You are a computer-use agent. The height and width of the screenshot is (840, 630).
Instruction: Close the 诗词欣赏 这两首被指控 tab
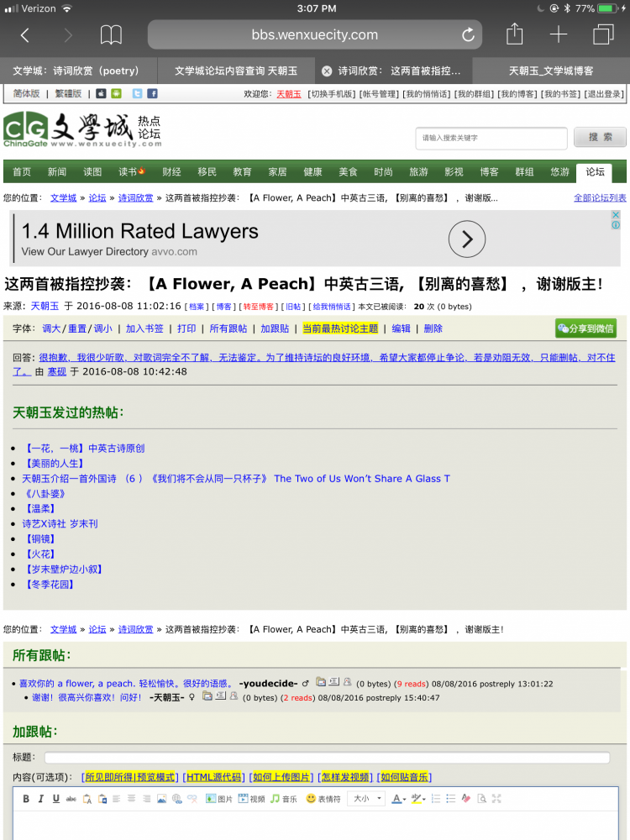(x=326, y=71)
